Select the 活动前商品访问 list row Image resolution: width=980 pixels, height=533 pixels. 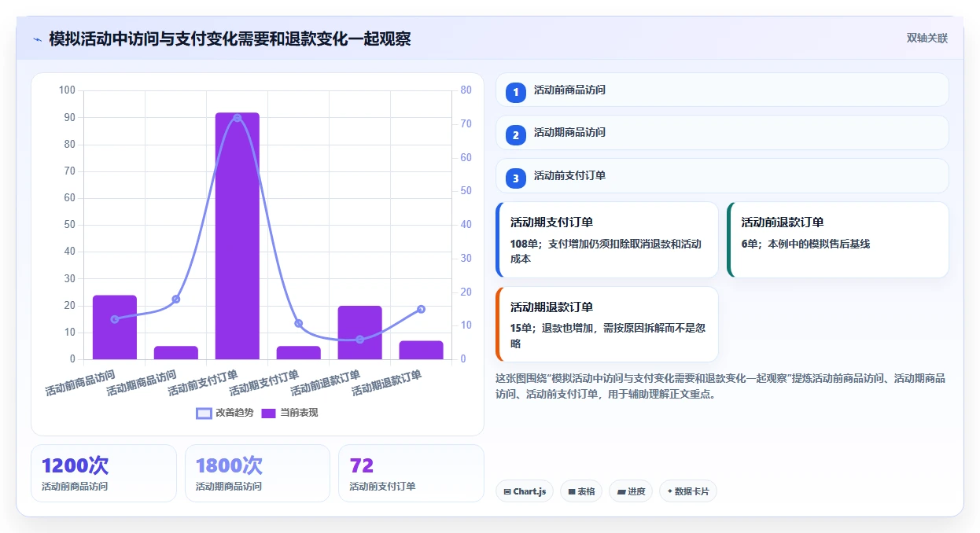pyautogui.click(x=722, y=90)
